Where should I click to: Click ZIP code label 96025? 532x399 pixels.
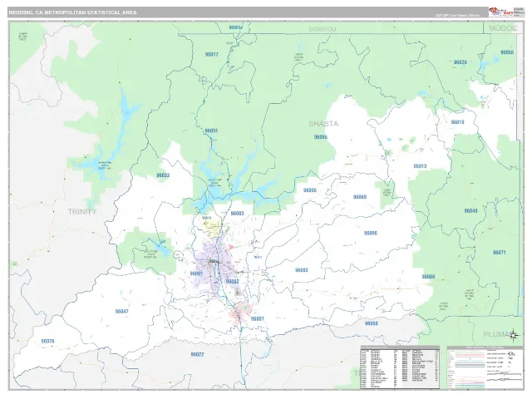[234, 27]
